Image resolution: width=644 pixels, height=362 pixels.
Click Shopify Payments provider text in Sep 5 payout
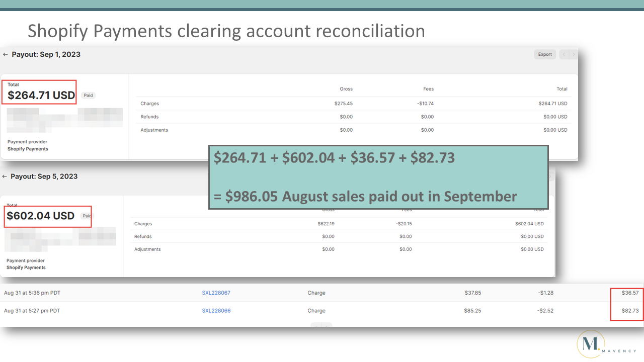(x=26, y=267)
